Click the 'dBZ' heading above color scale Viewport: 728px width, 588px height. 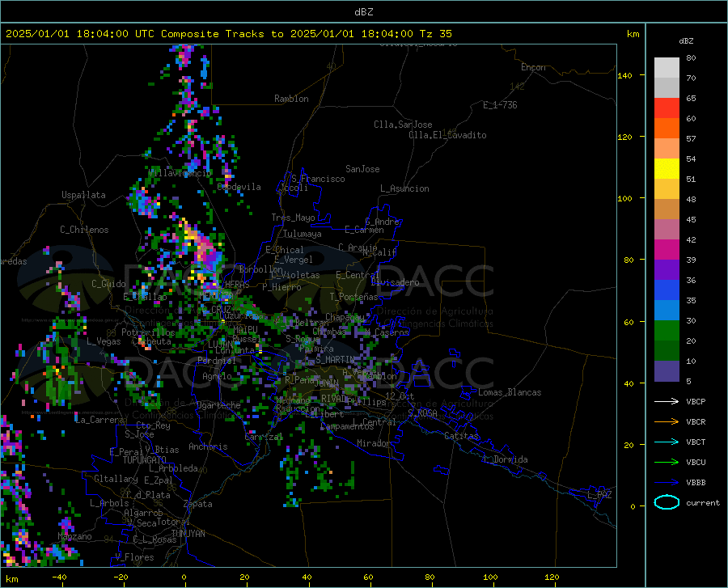pos(686,41)
